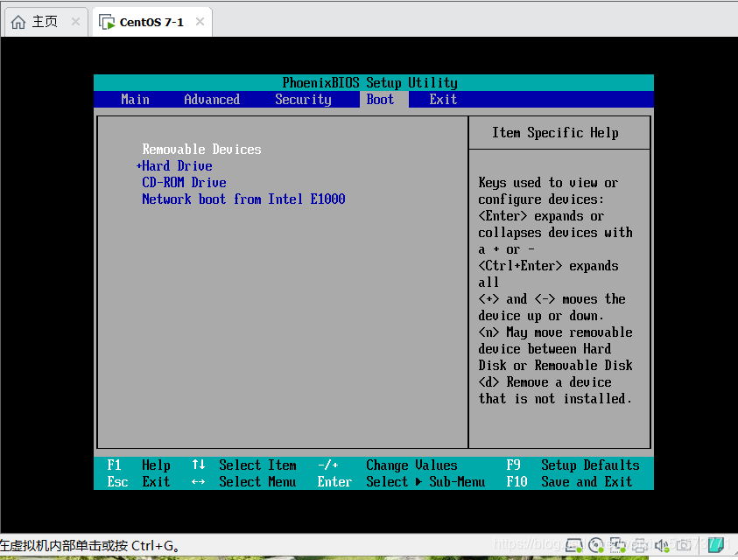Click the camera device status icon
Image resolution: width=738 pixels, height=560 pixels.
(x=684, y=544)
